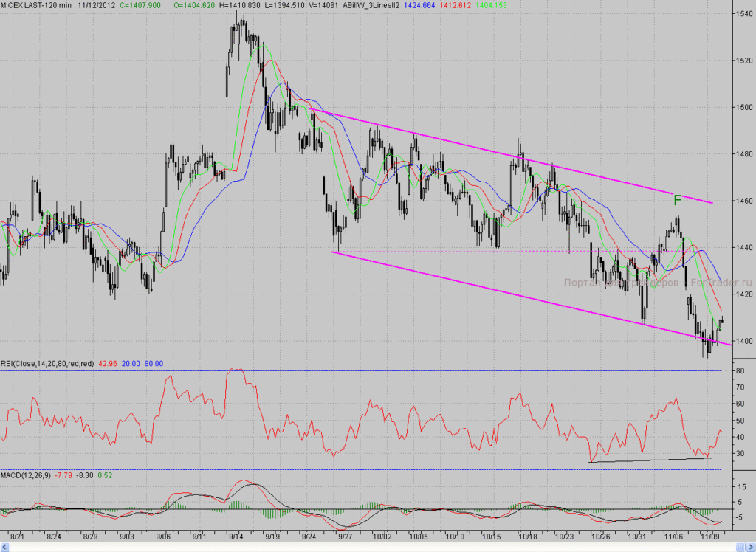The image size is (756, 552).
Task: Select the black RSI divergence trendline
Action: 650,460
